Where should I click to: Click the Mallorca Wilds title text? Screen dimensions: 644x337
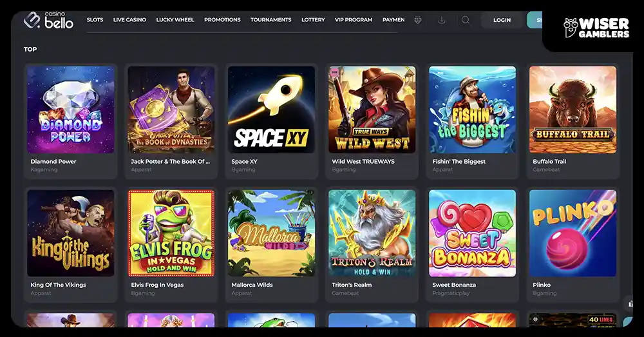click(252, 285)
